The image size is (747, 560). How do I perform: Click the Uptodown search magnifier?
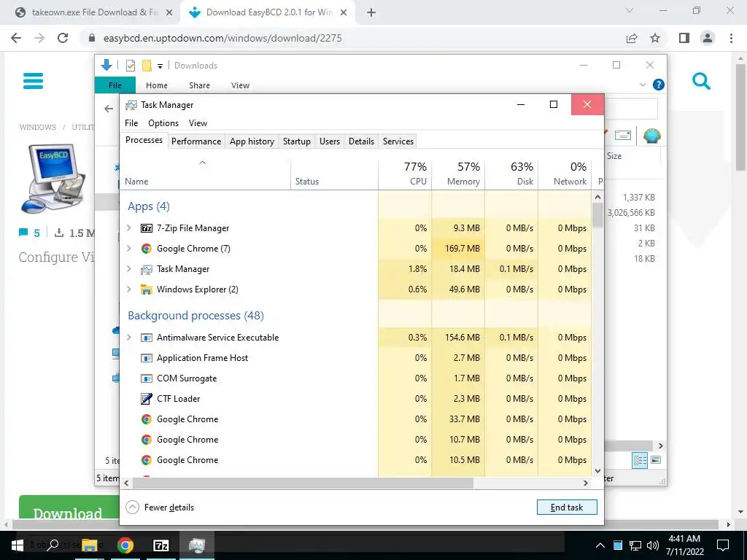701,82
